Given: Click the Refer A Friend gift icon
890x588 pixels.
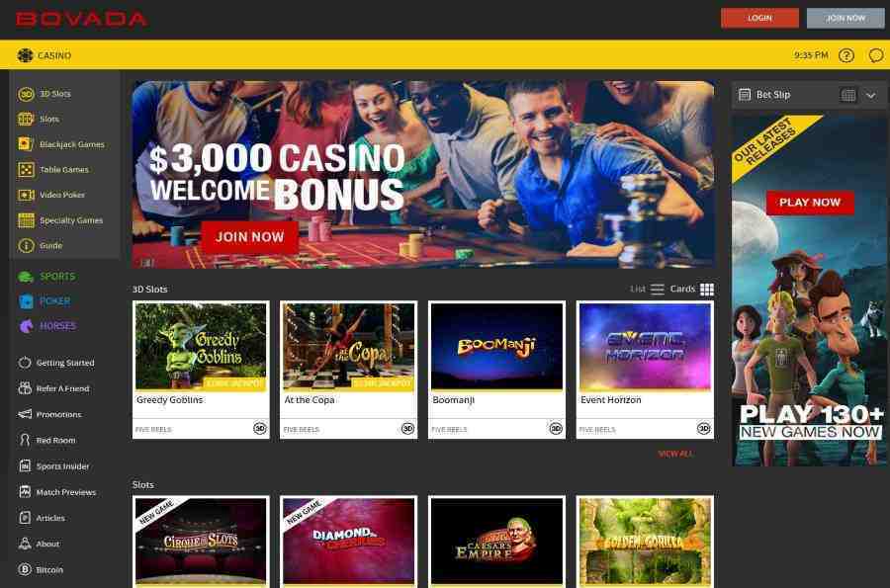Looking at the screenshot, I should 25,388.
